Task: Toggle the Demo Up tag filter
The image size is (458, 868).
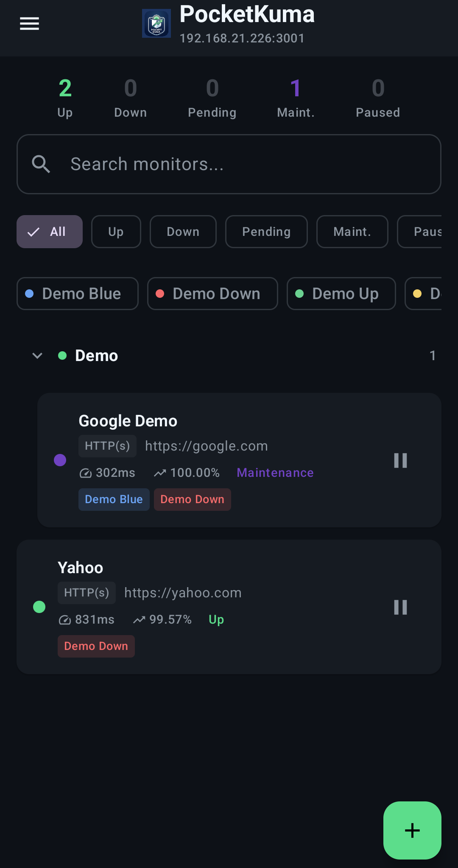Action: coord(341,294)
